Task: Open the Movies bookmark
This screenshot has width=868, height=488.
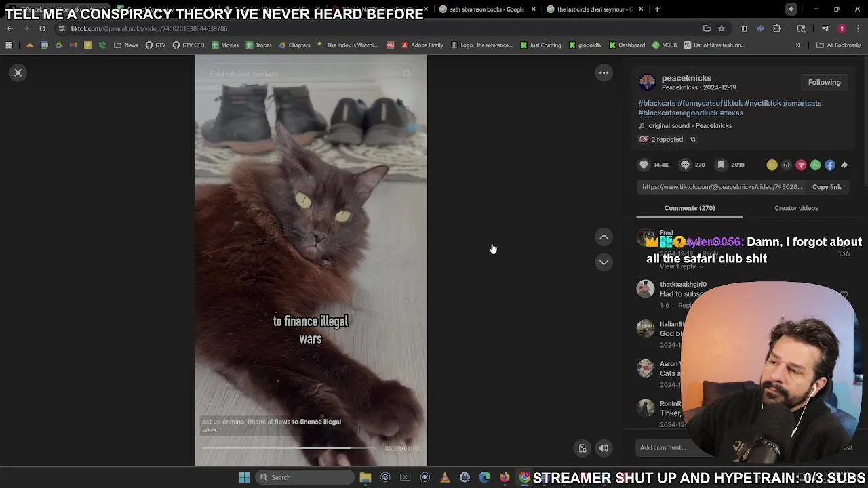Action: click(x=225, y=45)
